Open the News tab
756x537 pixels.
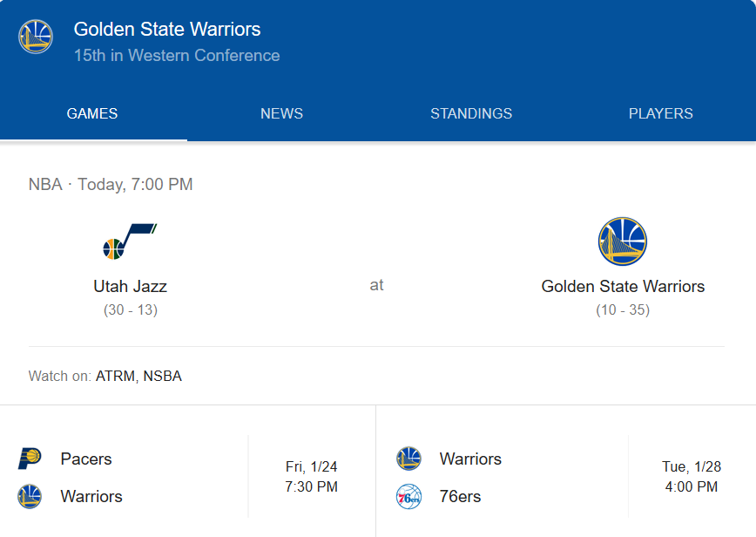point(281,113)
